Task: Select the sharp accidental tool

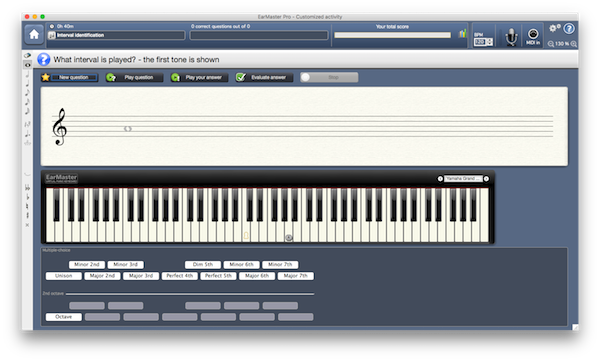Action: tap(28, 216)
